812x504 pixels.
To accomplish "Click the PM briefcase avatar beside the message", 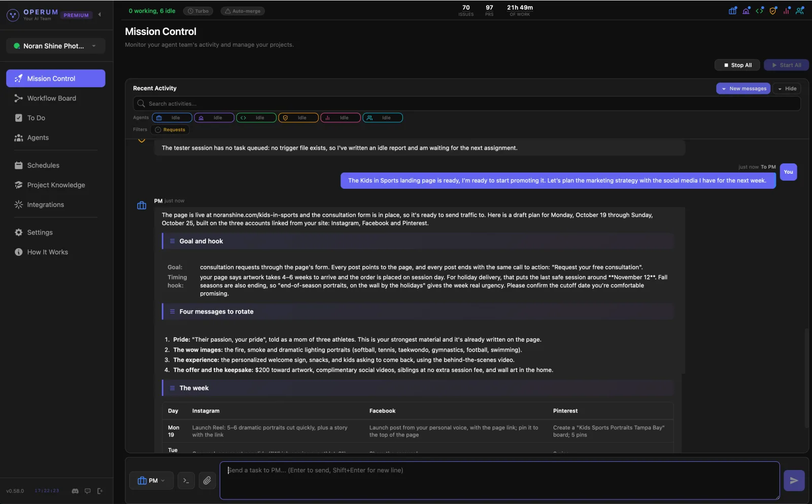I will pos(142,206).
